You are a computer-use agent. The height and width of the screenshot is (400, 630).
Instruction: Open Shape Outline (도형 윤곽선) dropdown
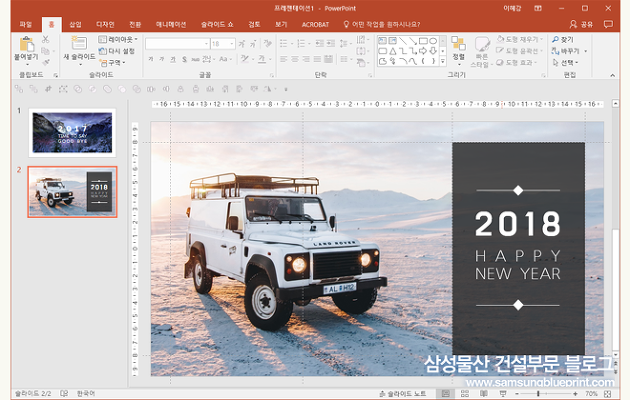pos(520,51)
